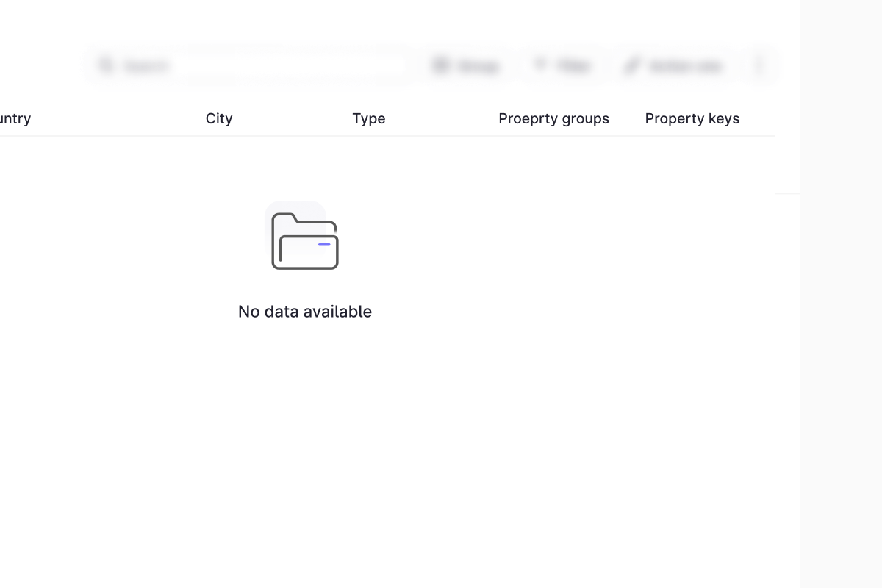Viewport: 882px width, 588px height.
Task: Open the three-dot more options menu
Action: click(x=759, y=66)
